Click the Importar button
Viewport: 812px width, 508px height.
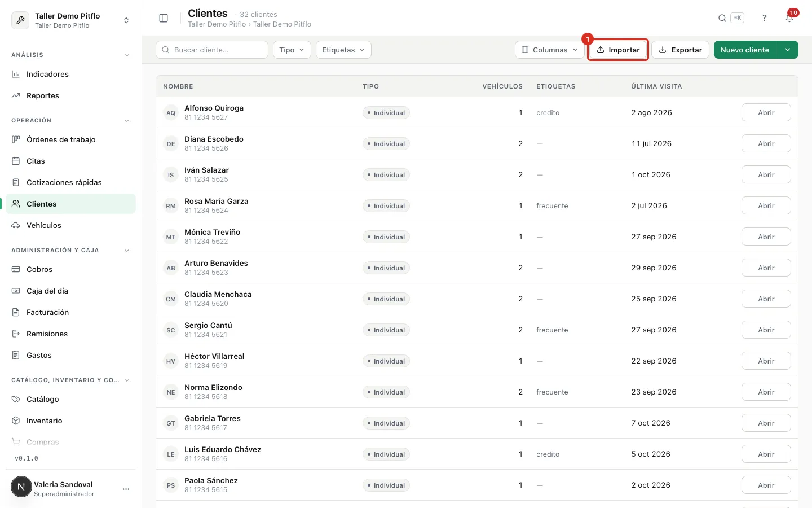point(618,50)
